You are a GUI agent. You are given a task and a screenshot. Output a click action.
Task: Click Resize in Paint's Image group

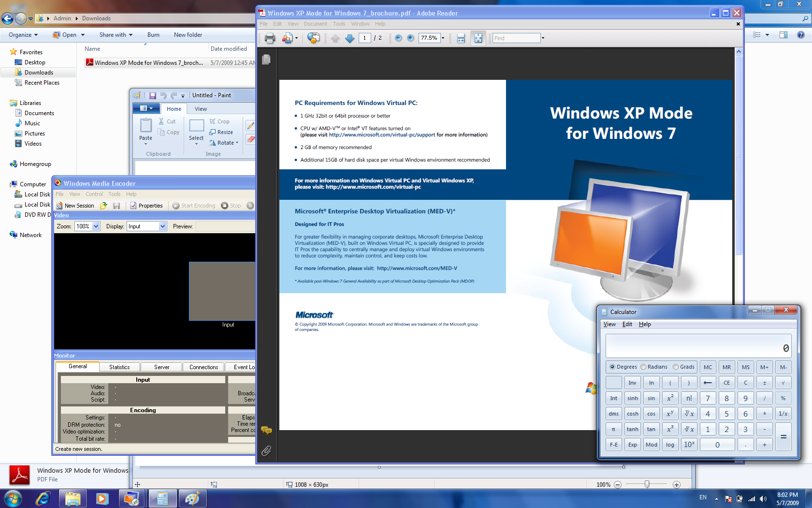click(x=221, y=132)
